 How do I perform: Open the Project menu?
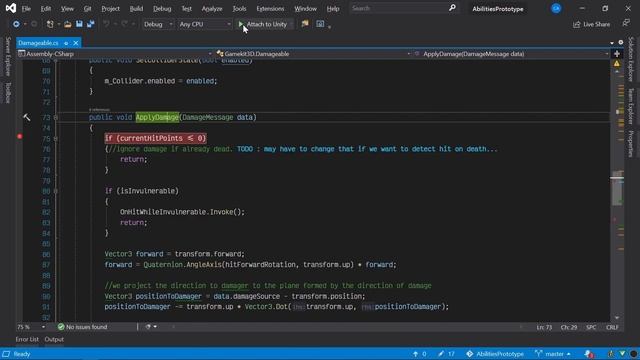pos(110,9)
